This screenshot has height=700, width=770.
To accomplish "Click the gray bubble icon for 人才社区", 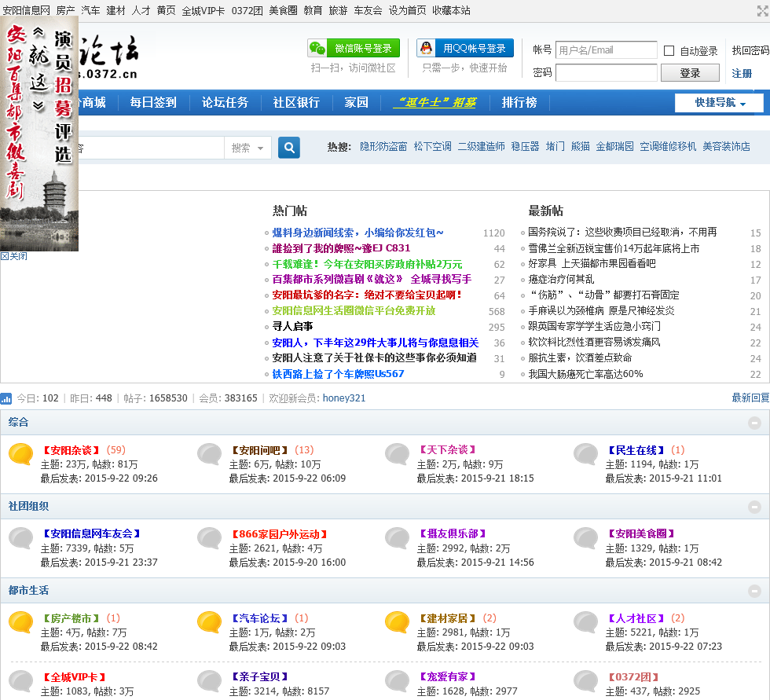I will click(x=586, y=622).
